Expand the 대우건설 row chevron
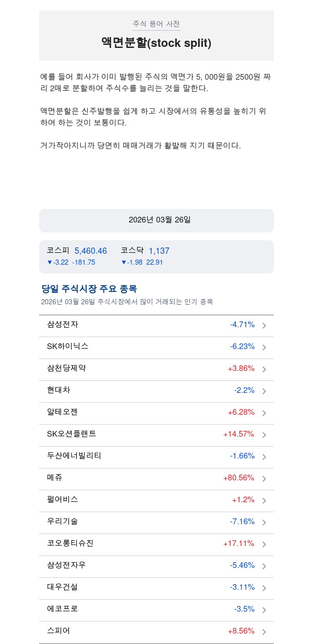 (264, 588)
